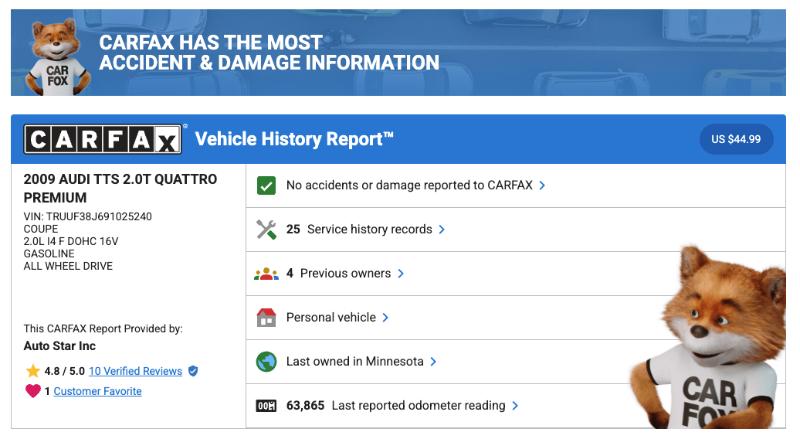Expand the Service history records chevron

click(441, 229)
